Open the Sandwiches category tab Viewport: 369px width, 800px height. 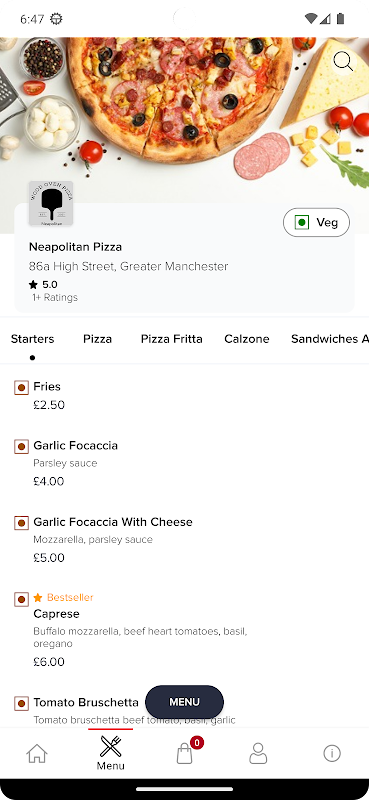[x=330, y=339]
